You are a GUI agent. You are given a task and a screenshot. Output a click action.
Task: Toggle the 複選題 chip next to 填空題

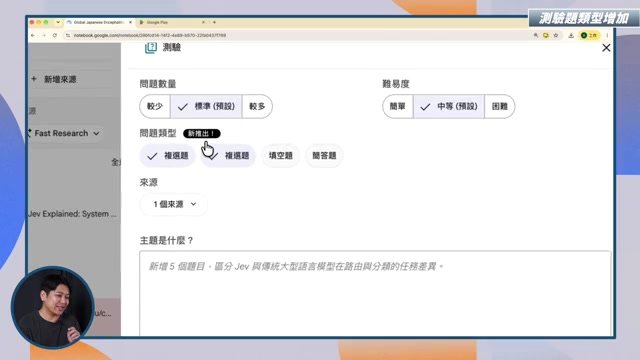tap(228, 156)
